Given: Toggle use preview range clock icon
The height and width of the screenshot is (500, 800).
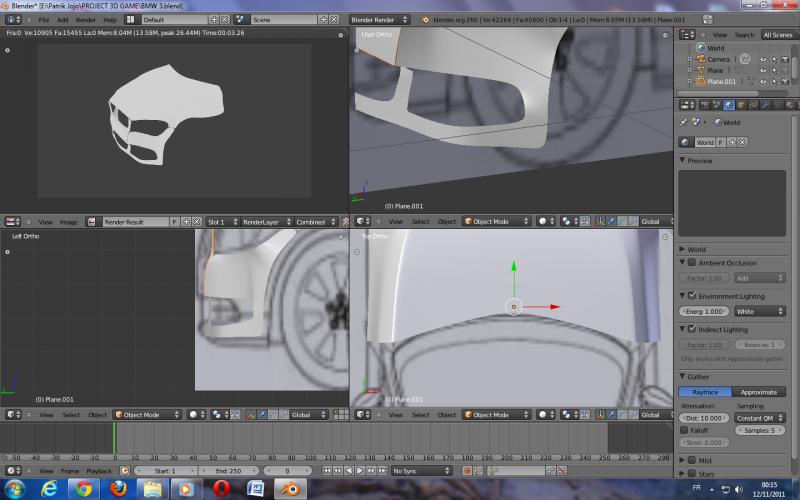Looking at the screenshot, I should [x=125, y=470].
